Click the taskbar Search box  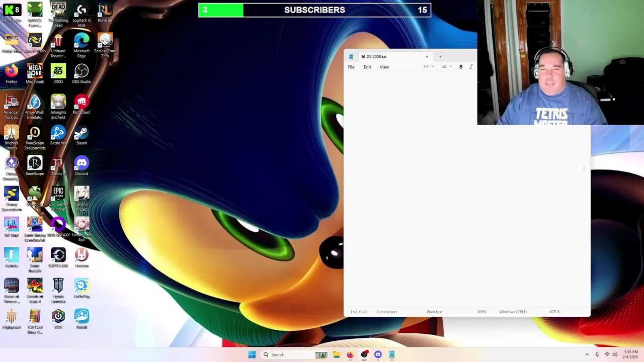point(294,354)
